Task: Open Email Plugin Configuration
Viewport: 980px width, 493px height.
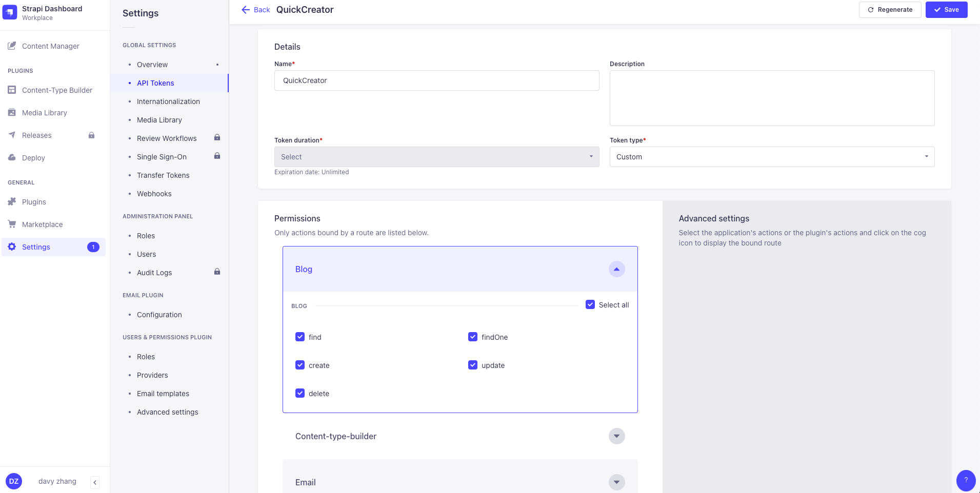Action: [159, 315]
